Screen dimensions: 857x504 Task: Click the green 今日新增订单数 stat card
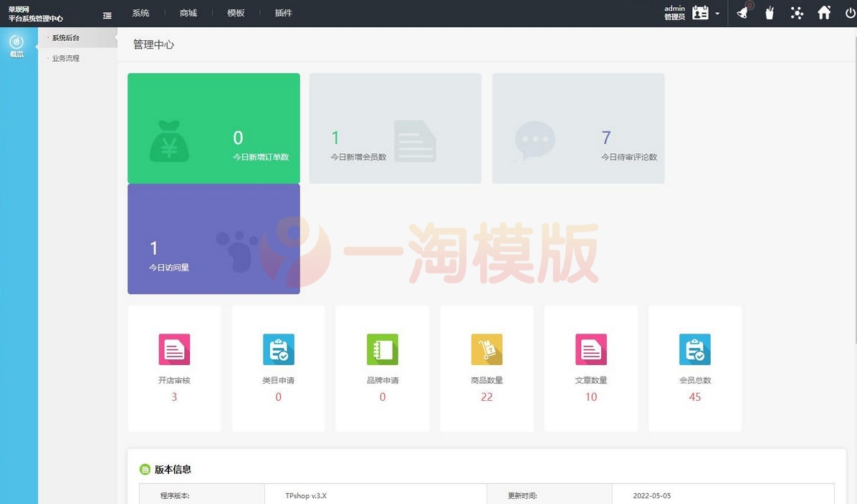[213, 127]
